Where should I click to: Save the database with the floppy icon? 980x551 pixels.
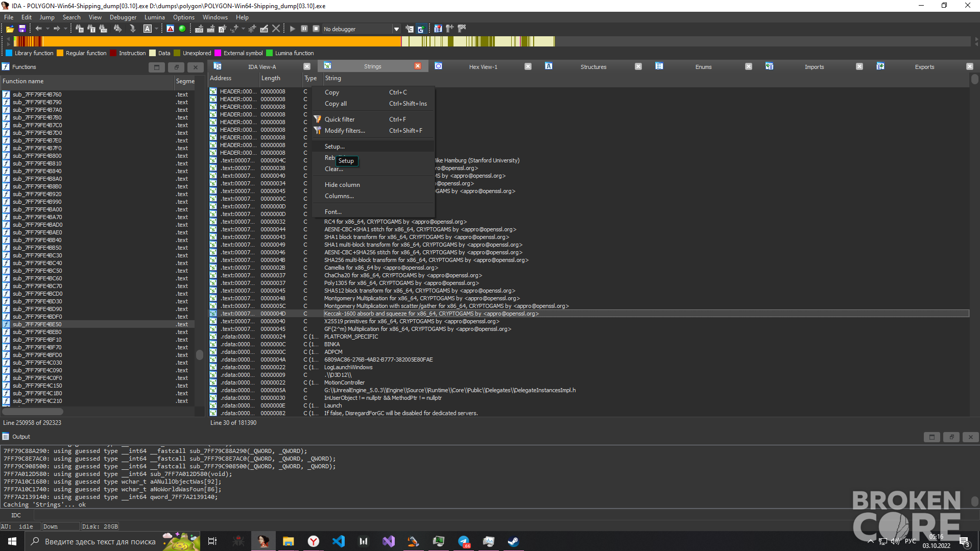(x=22, y=29)
